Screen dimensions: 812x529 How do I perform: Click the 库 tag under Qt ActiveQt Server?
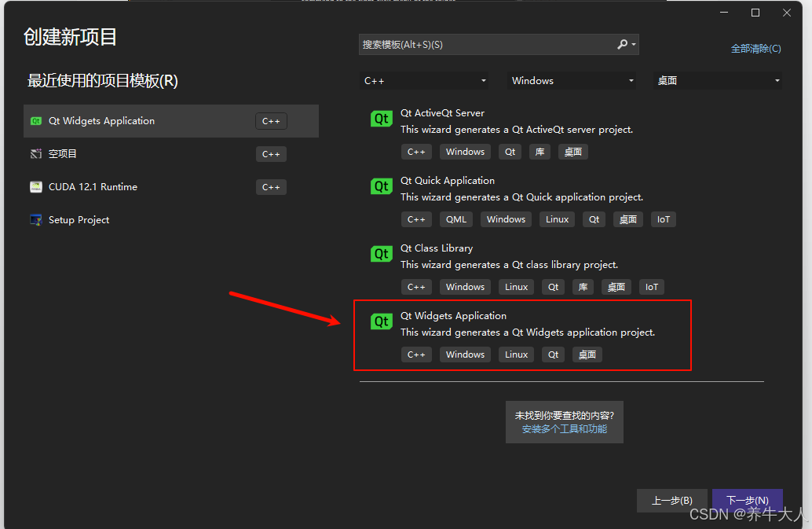[540, 152]
